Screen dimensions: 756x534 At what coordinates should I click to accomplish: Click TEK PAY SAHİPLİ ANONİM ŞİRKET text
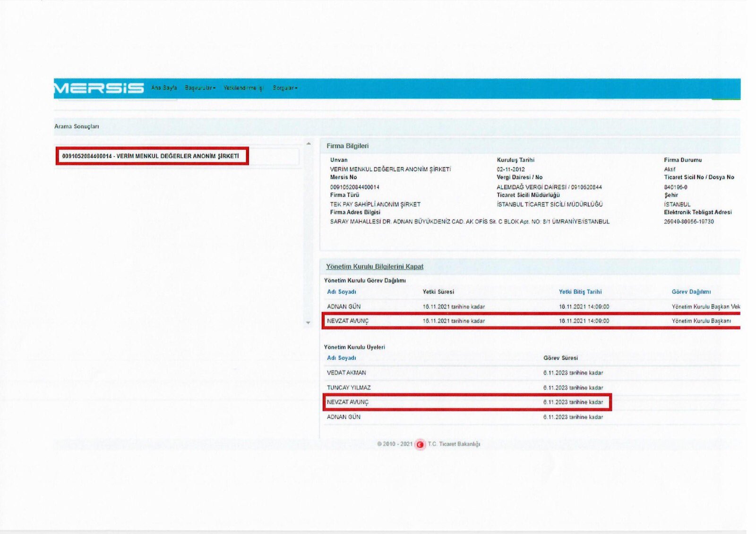click(x=375, y=204)
